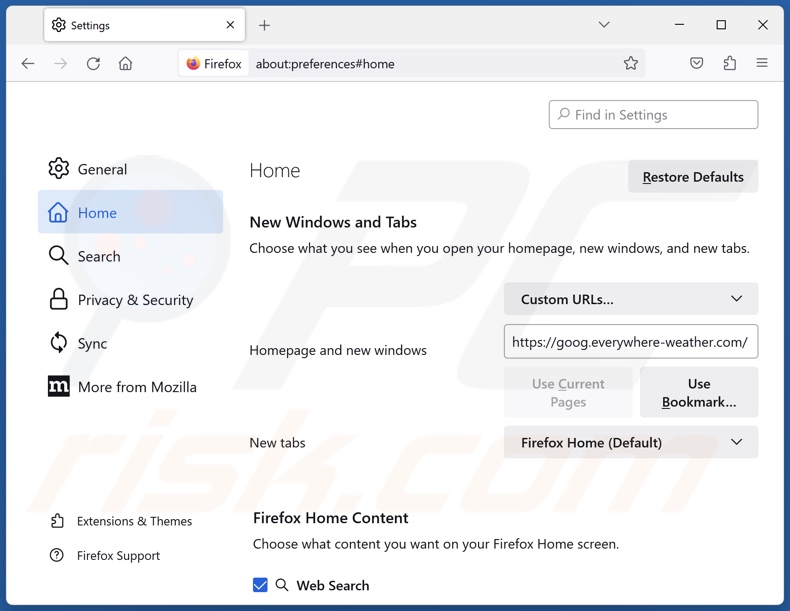This screenshot has width=790, height=611.
Task: List all tabs with the chevron
Action: [x=604, y=25]
